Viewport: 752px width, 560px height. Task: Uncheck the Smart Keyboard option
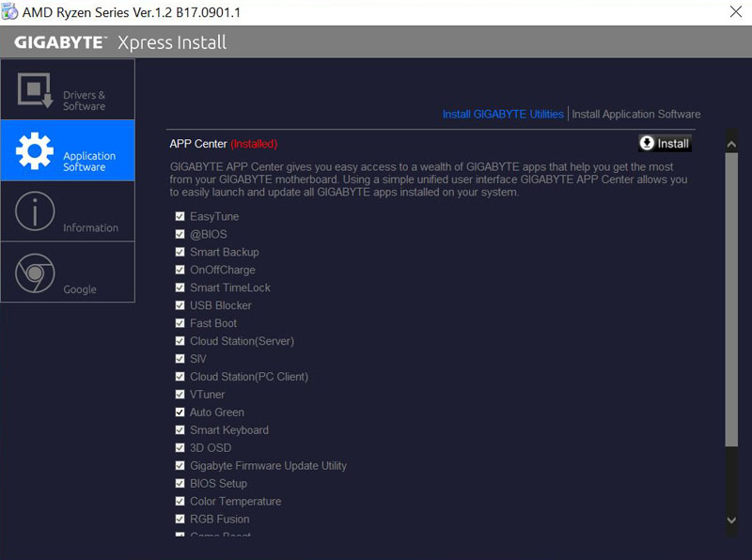(180, 429)
